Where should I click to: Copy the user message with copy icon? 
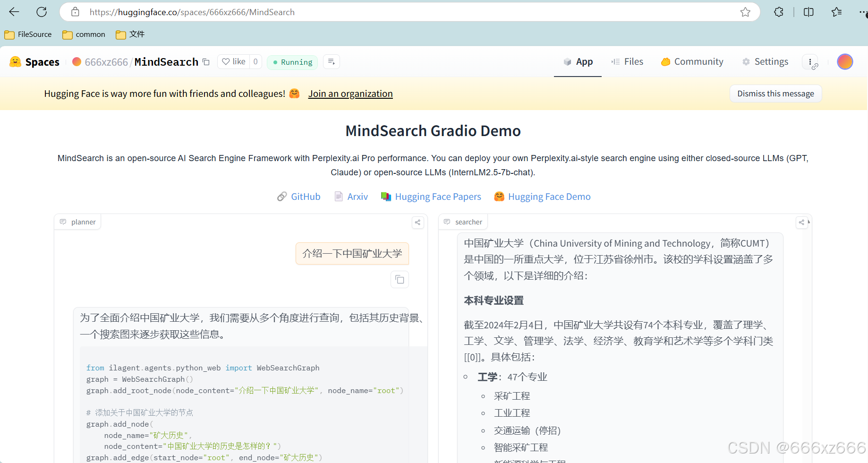click(400, 280)
